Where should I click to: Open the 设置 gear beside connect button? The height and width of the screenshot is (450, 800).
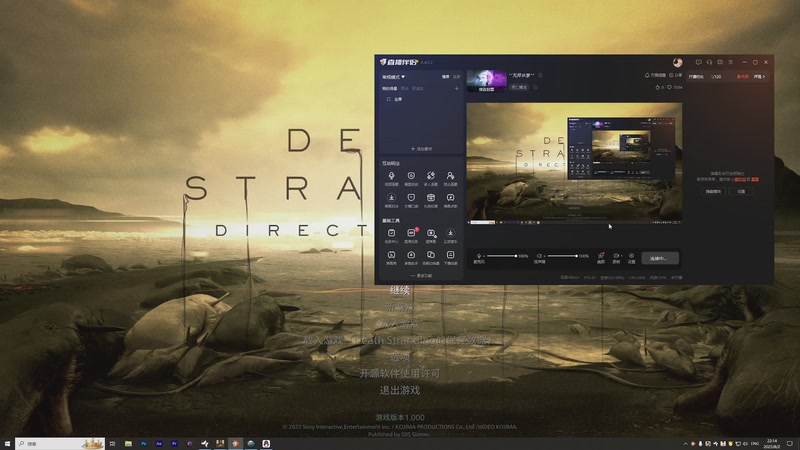(x=632, y=258)
